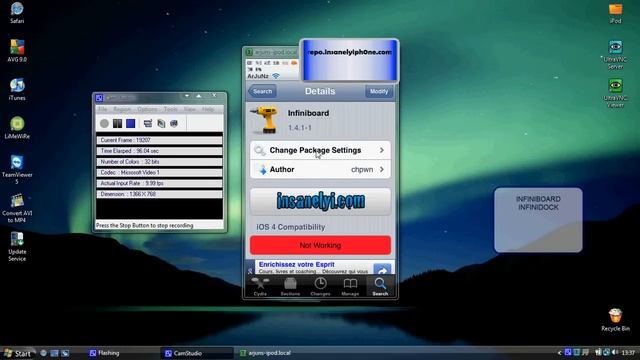Expand the Author chpwn row chevron
Image resolution: width=640 pixels, height=360 pixels.
coord(382,169)
